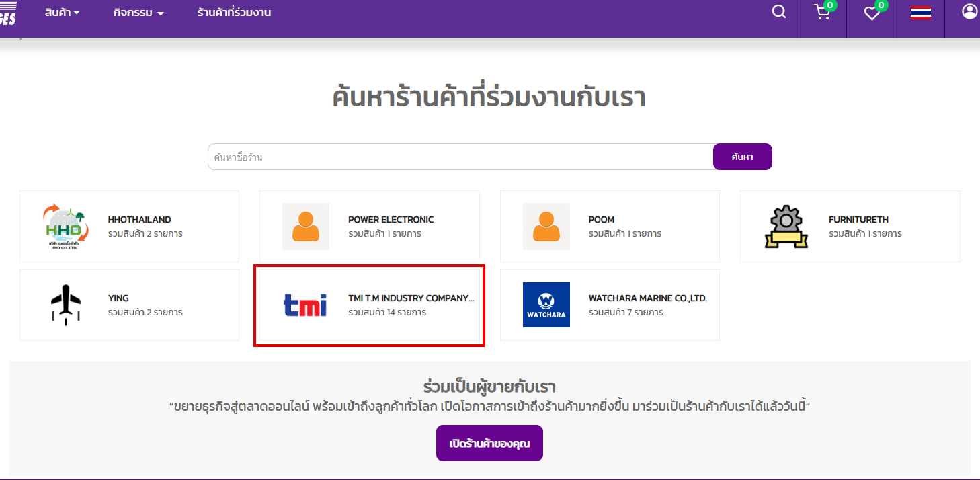Expand the กิจกรรม dropdown menu
This screenshot has width=980, height=480.
[x=138, y=13]
